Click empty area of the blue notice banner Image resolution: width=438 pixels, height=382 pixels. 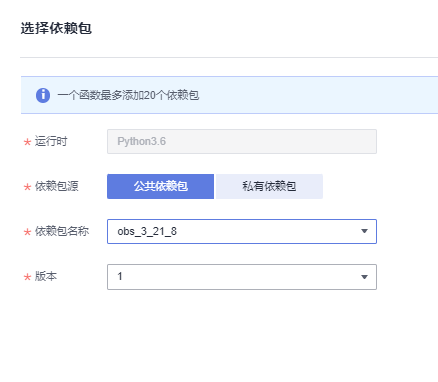click(317, 95)
